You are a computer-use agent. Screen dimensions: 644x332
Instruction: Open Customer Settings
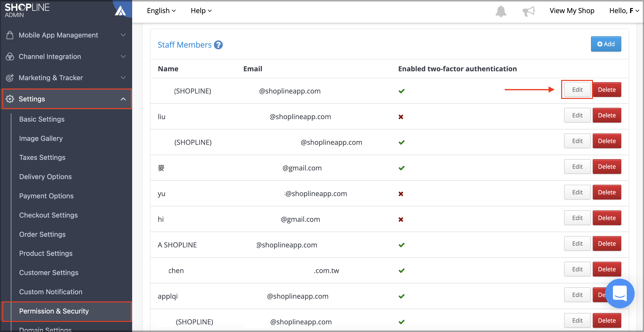pos(49,273)
